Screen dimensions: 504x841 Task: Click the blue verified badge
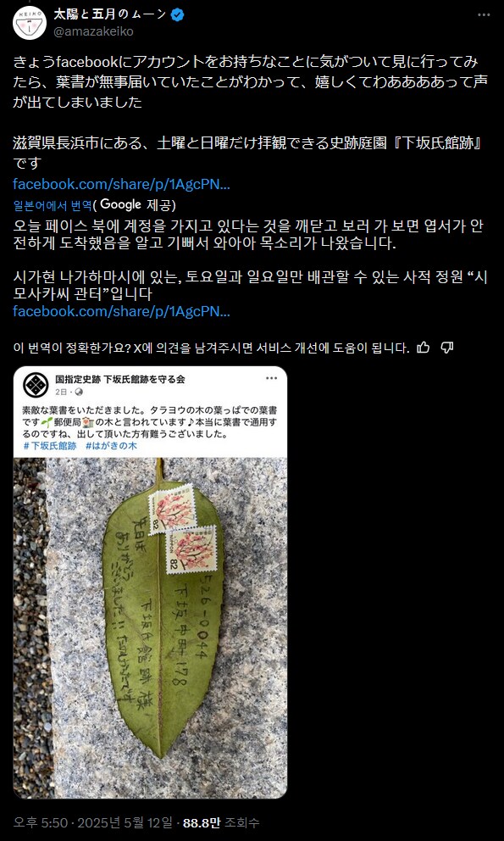178,15
